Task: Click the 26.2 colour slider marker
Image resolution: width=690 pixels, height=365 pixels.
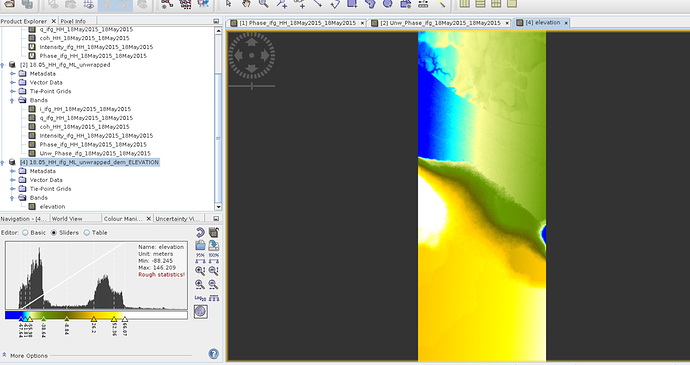Action: (x=94, y=319)
